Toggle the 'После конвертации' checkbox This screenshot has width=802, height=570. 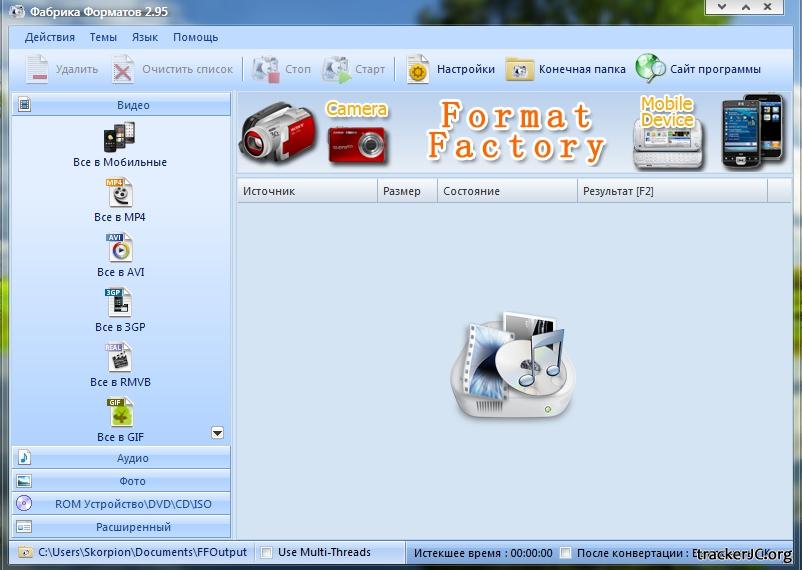pyautogui.click(x=566, y=553)
